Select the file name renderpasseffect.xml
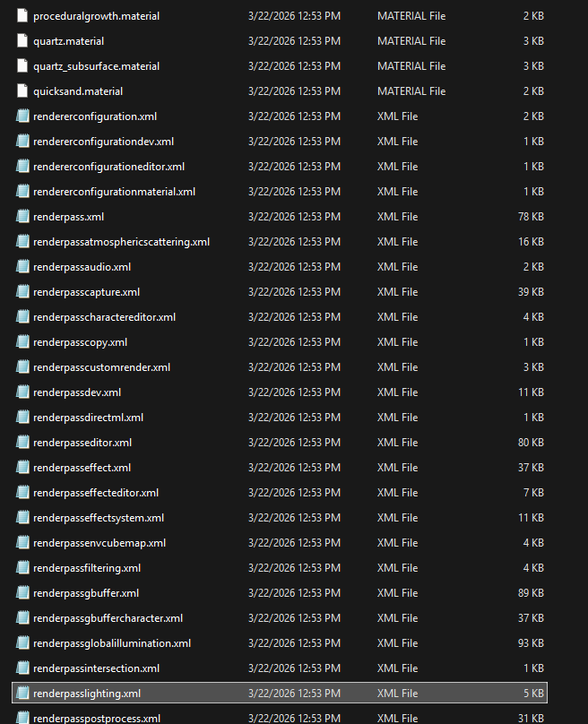Screen dimensions: 588x724 tap(82, 468)
